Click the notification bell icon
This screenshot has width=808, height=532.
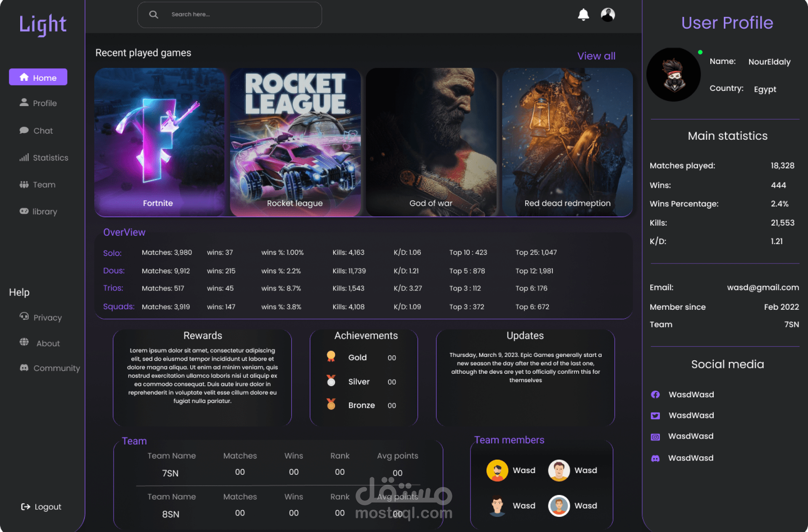click(583, 15)
